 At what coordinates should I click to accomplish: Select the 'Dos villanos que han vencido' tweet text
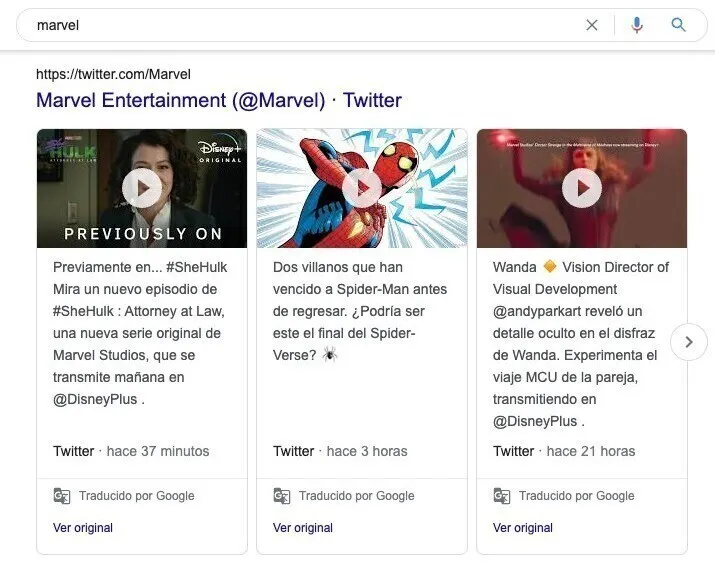coord(360,311)
